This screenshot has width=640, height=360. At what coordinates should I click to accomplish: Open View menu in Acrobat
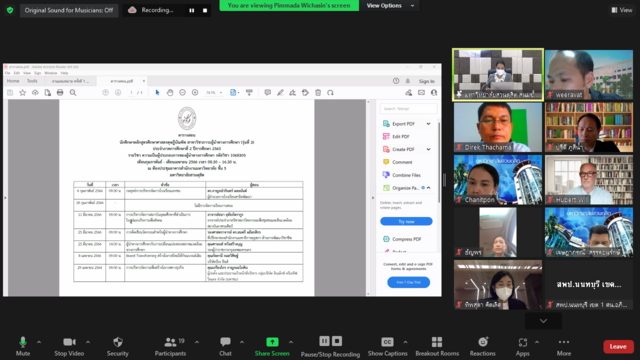(27, 73)
